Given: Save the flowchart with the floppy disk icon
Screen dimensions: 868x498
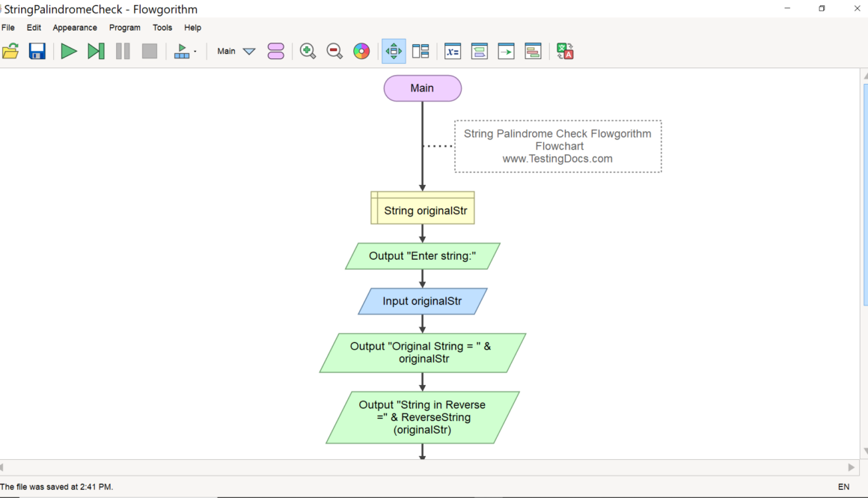Looking at the screenshot, I should pos(37,52).
